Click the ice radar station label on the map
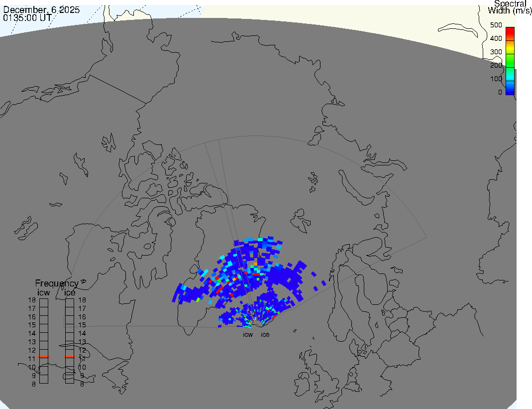The width and height of the screenshot is (532, 409). click(265, 335)
